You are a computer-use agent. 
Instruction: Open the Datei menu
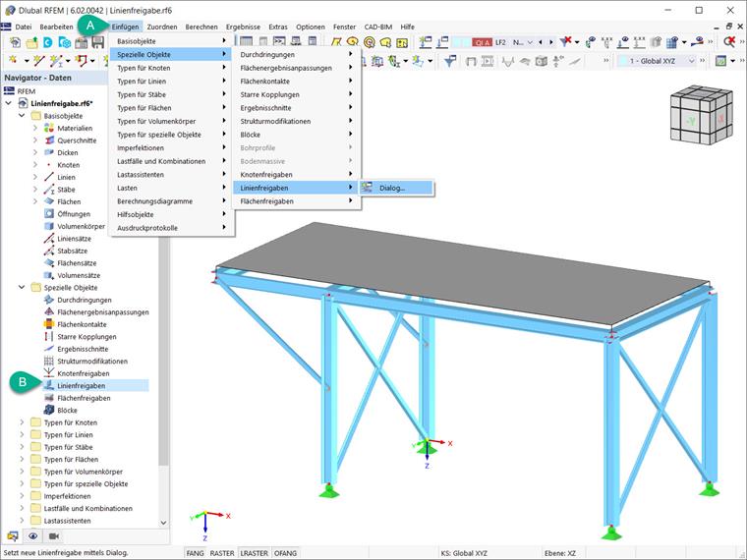[x=24, y=27]
